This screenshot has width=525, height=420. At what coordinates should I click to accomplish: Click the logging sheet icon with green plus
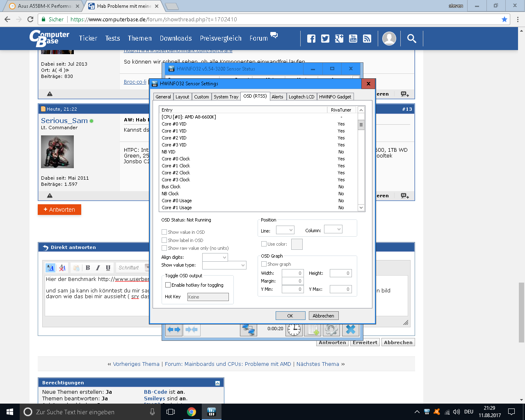314,329
